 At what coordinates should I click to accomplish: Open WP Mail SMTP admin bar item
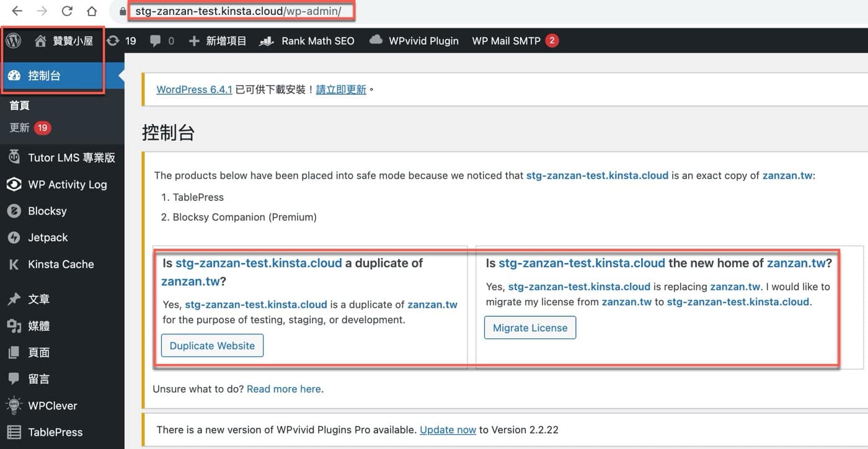point(515,41)
